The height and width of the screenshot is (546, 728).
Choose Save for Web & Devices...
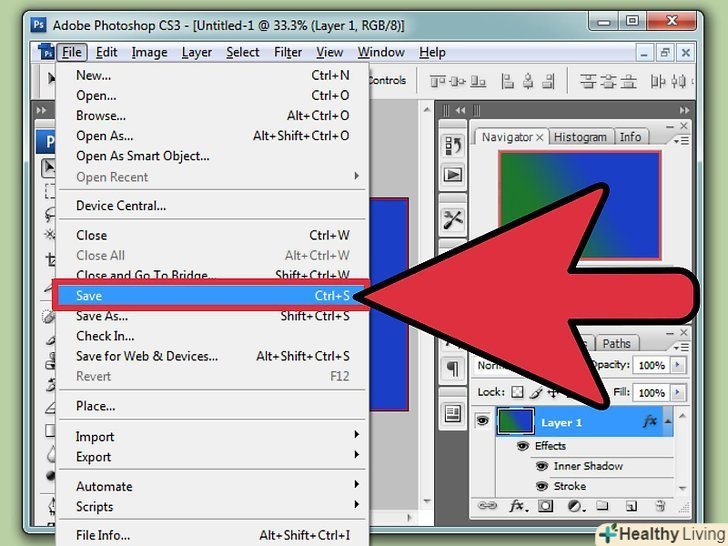pyautogui.click(x=211, y=356)
